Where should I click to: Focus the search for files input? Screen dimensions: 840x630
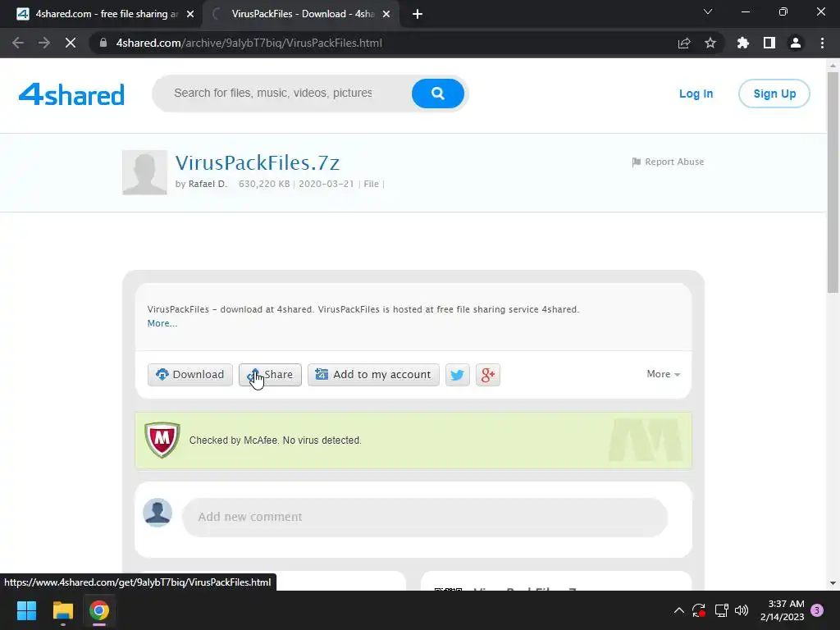point(273,94)
